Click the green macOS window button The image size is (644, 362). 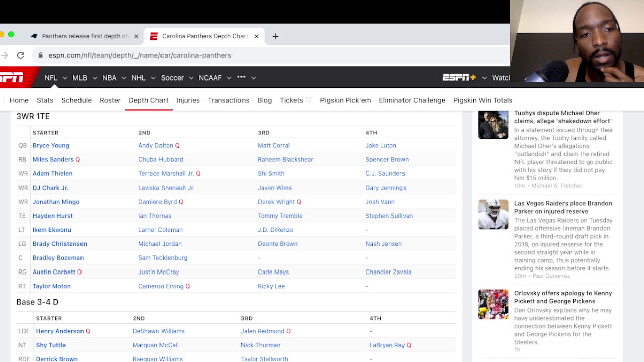pos(11,35)
